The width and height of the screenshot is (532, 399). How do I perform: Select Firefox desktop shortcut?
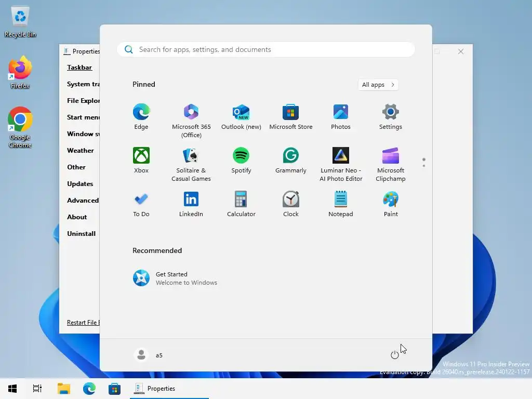(20, 73)
